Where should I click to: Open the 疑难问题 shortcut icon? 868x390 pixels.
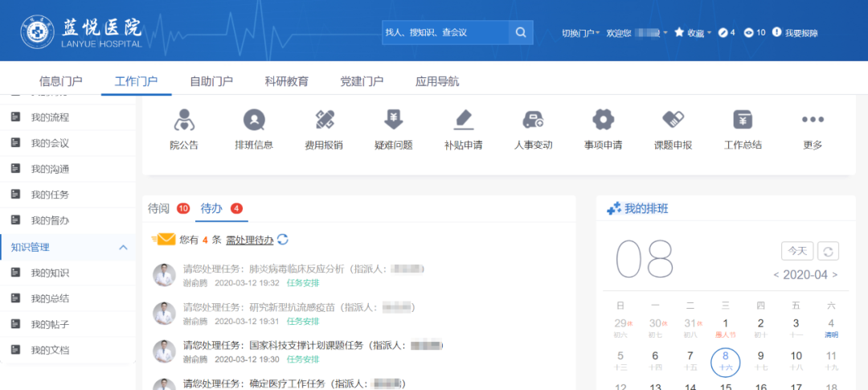click(394, 121)
